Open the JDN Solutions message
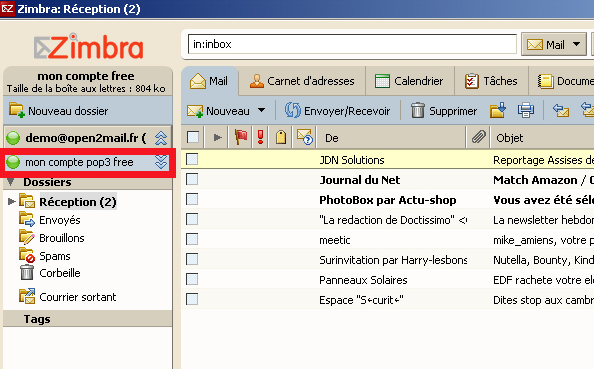 [x=388, y=159]
